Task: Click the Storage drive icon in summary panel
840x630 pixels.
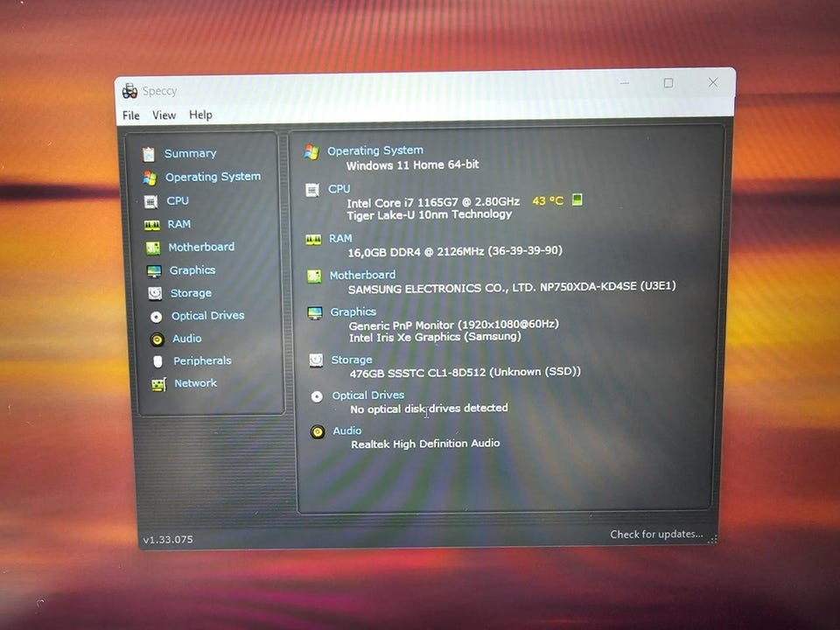Action: (x=316, y=360)
